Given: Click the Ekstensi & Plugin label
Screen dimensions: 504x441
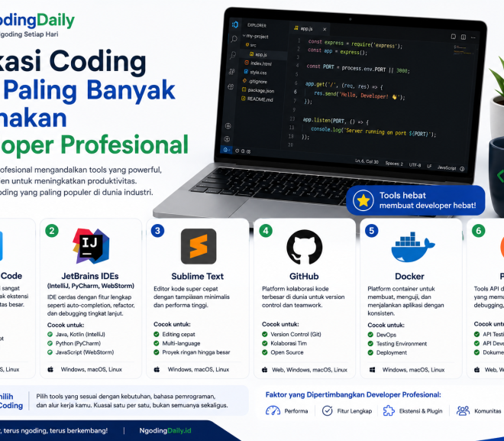Looking at the screenshot, I should click(x=421, y=411).
